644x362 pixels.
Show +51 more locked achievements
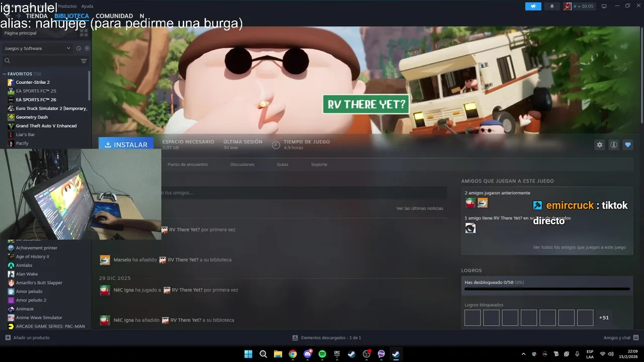(x=604, y=318)
